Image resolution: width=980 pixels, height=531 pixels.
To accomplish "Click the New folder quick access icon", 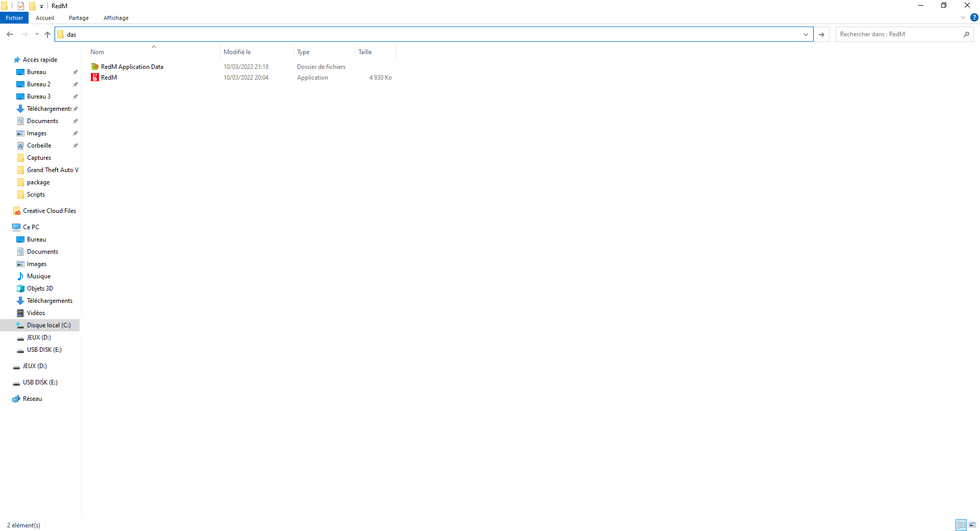I will click(x=32, y=6).
